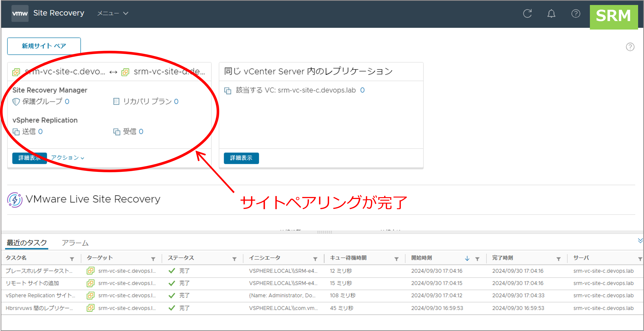Switch to the アラーム tab
Image resolution: width=644 pixels, height=331 pixels.
(75, 243)
